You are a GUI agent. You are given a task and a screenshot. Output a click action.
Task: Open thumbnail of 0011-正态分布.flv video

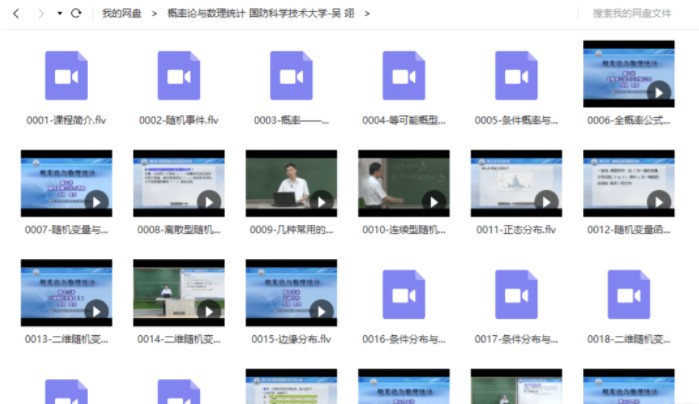coord(516,183)
